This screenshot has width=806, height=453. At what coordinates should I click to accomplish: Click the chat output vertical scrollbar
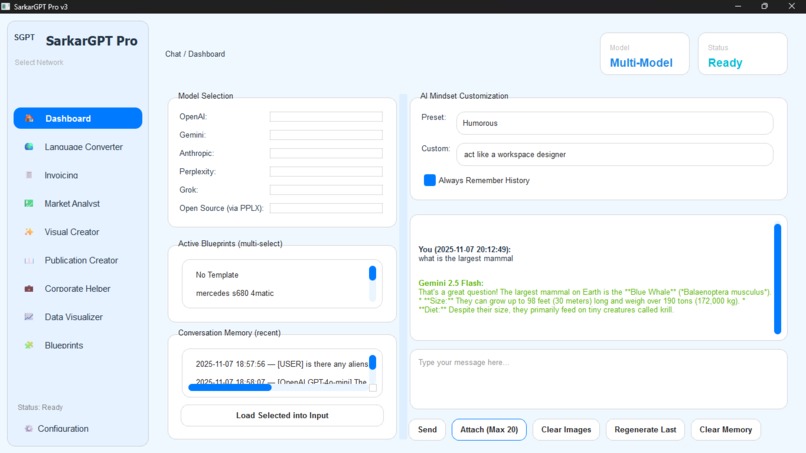coord(777,279)
